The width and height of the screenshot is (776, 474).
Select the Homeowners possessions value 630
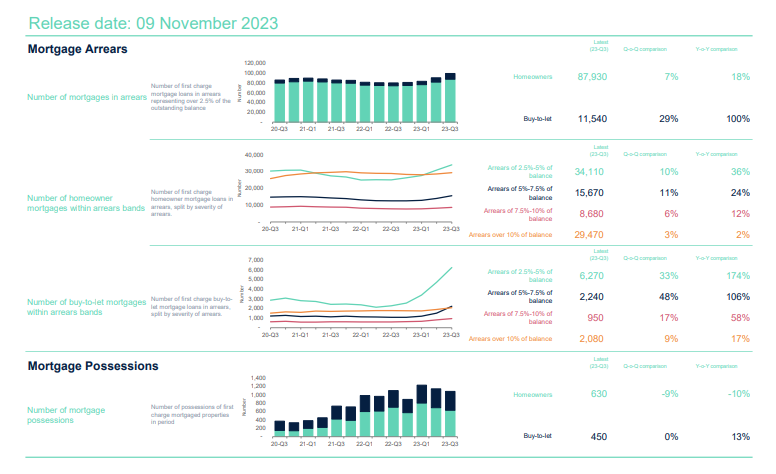coord(599,394)
